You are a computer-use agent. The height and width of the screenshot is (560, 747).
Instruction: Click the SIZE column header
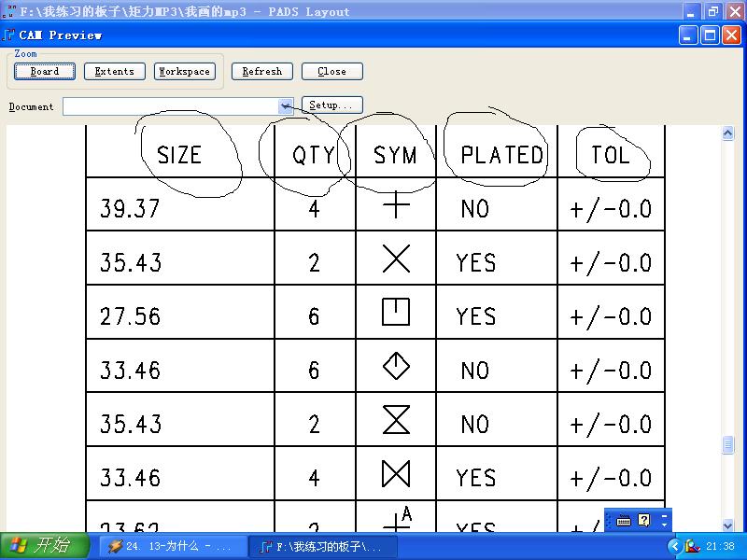pyautogui.click(x=179, y=155)
